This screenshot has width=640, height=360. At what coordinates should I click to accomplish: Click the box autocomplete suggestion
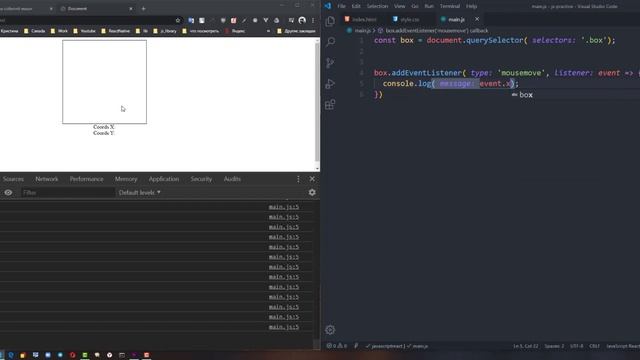tap(526, 95)
